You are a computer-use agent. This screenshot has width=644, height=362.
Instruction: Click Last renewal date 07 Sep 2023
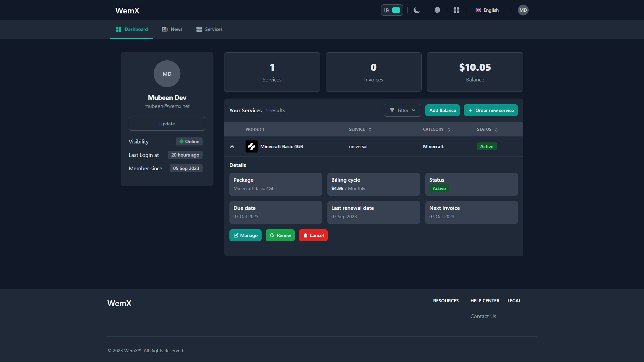(x=344, y=217)
